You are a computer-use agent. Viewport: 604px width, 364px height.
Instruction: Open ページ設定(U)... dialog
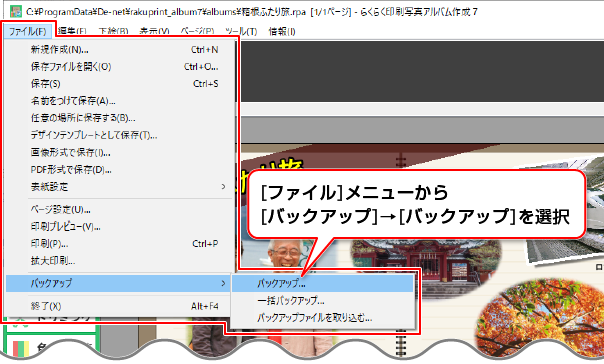pyautogui.click(x=119, y=210)
